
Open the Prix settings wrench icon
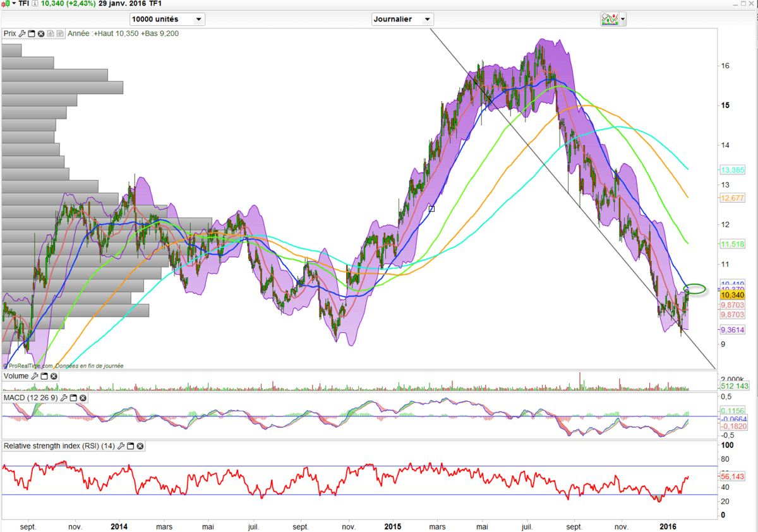point(22,33)
